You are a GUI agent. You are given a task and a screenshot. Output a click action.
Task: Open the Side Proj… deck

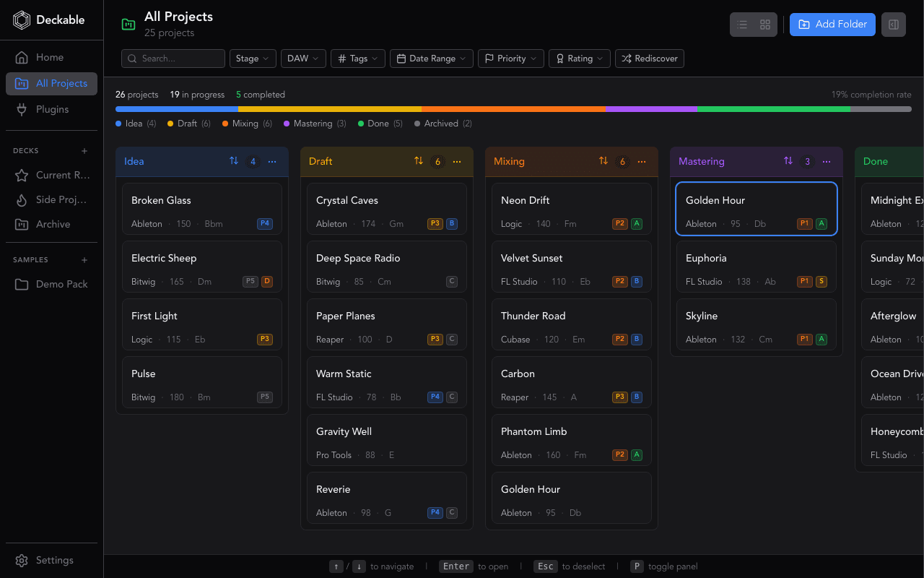51,200
